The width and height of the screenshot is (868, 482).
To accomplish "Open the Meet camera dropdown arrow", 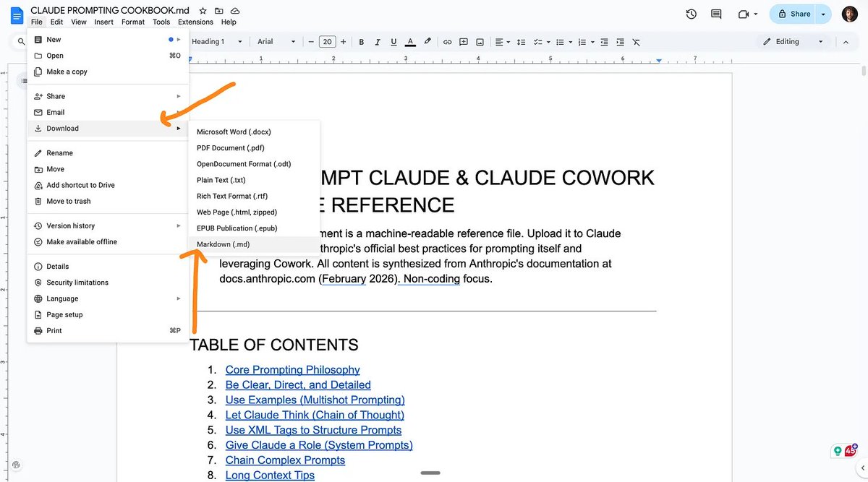I will click(x=756, y=14).
